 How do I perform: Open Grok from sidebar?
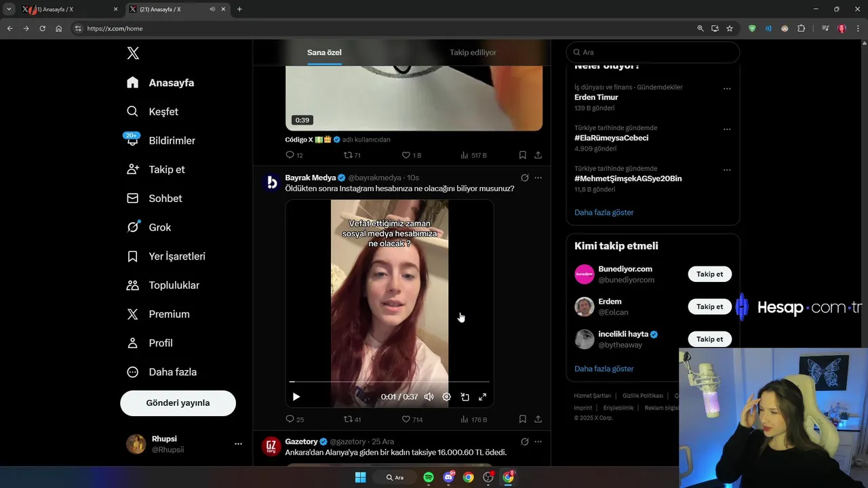pos(149,228)
